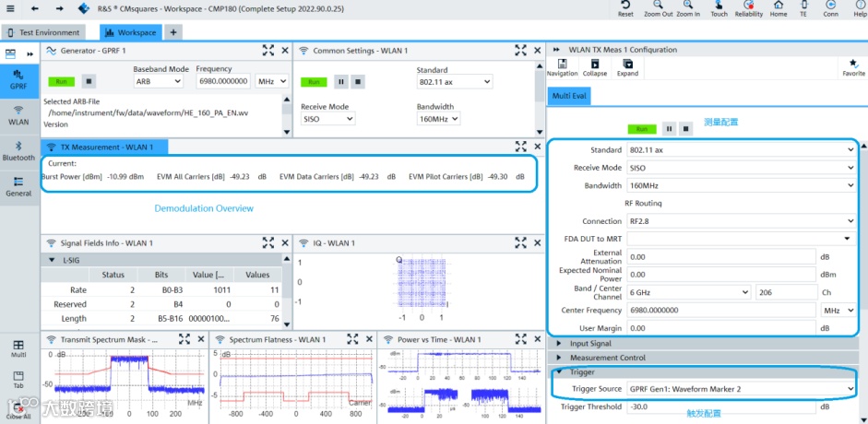Click the Zoom Out icon
Image resolution: width=868 pixels, height=424 pixels.
point(659,9)
